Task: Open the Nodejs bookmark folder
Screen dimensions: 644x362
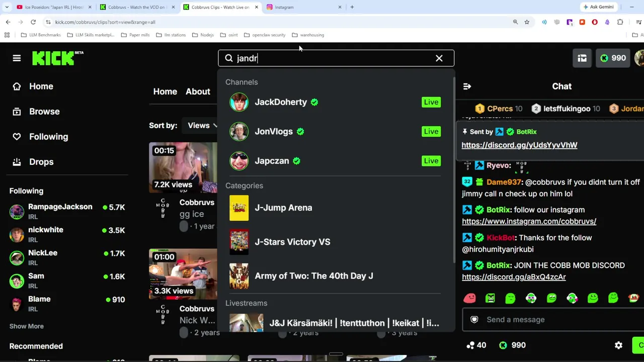Action: (203, 35)
